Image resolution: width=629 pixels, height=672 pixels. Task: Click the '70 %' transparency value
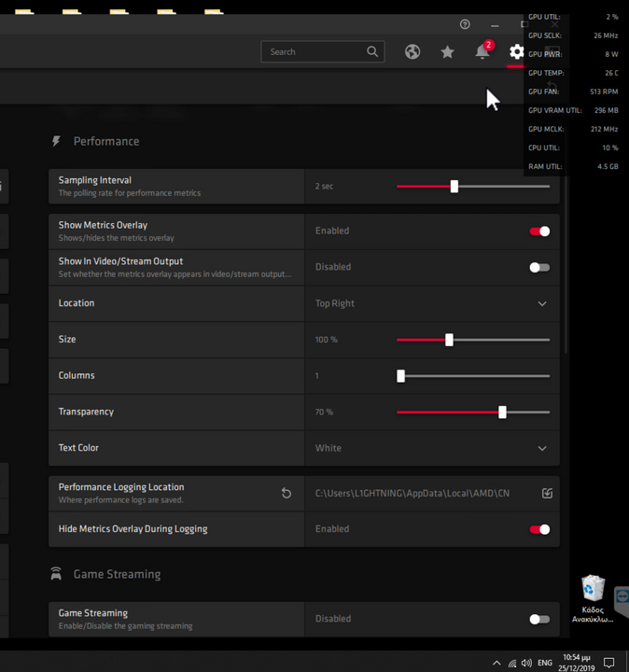coord(325,412)
